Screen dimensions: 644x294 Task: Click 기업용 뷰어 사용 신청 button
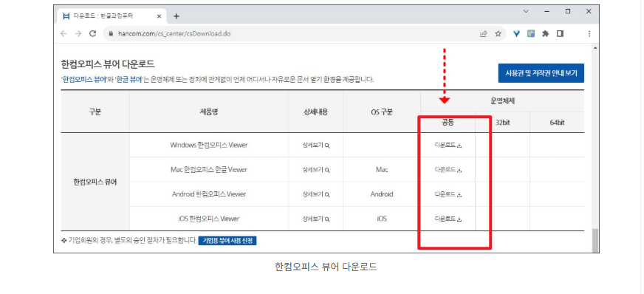pyautogui.click(x=227, y=241)
